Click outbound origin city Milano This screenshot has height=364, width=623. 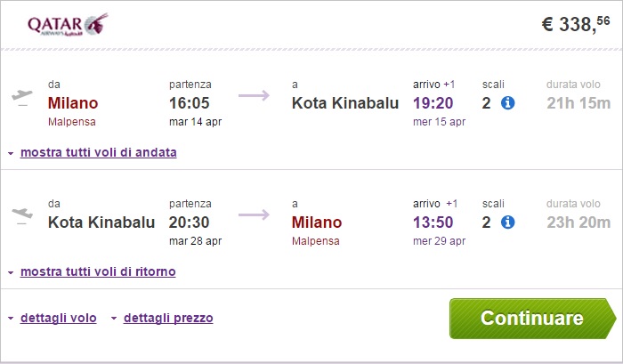click(x=73, y=102)
